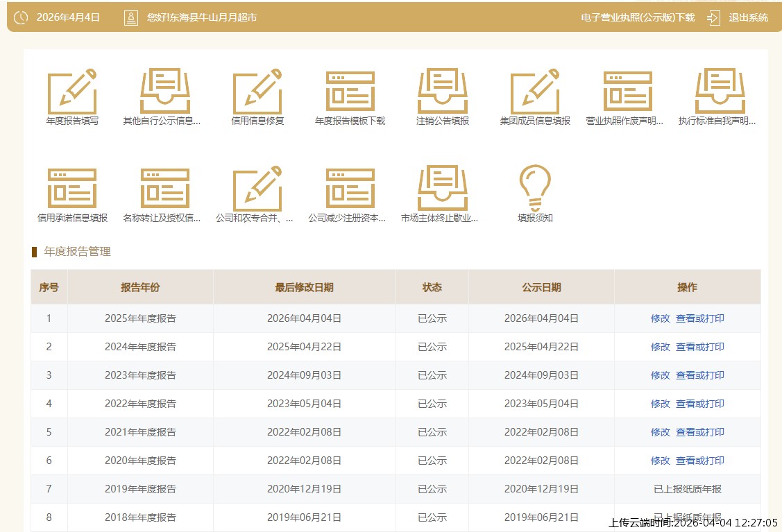Image resolution: width=782 pixels, height=532 pixels.
Task: Open the 年度报告填写 icon
Action: (x=72, y=92)
